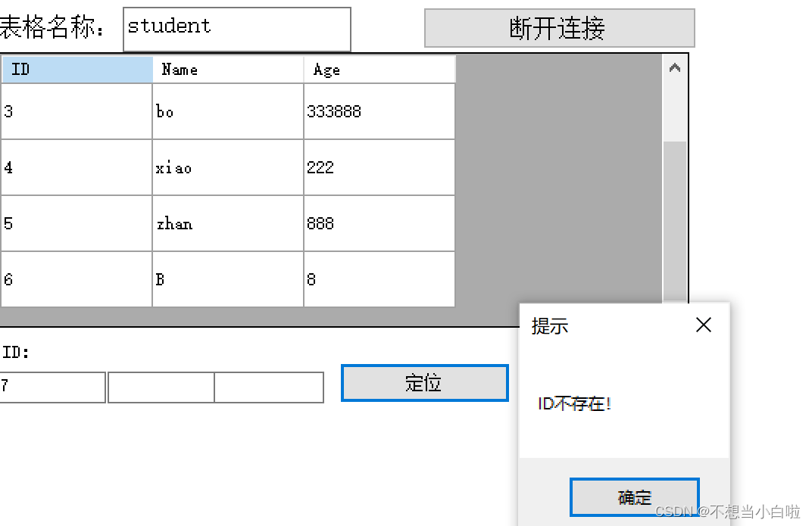Select the table name input showing student
The width and height of the screenshot is (812, 526).
coord(236,29)
